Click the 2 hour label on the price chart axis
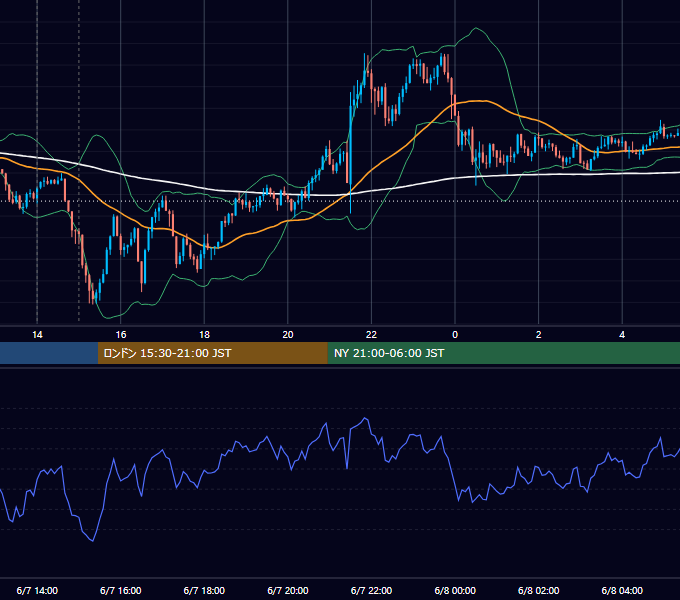 click(539, 335)
